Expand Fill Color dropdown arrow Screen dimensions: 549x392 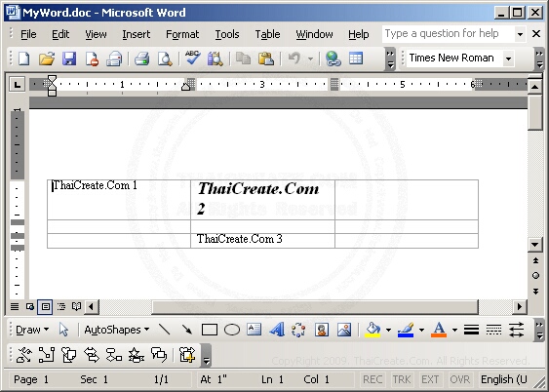(388, 330)
